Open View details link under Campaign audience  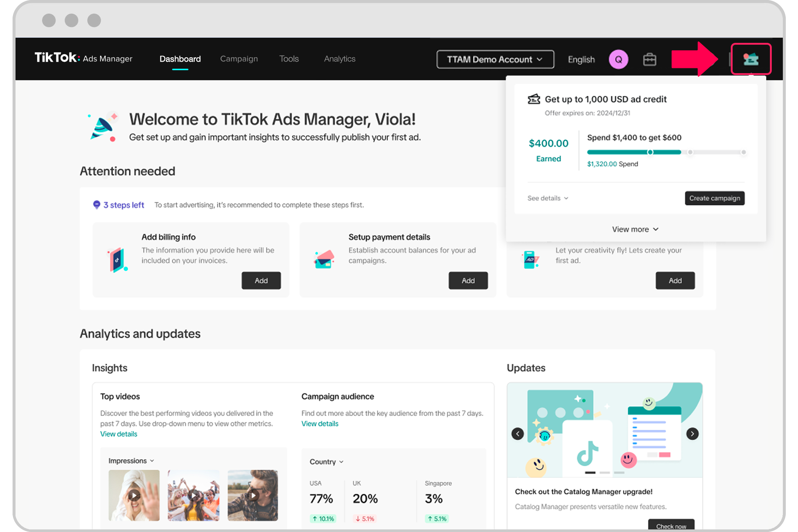pyautogui.click(x=320, y=424)
